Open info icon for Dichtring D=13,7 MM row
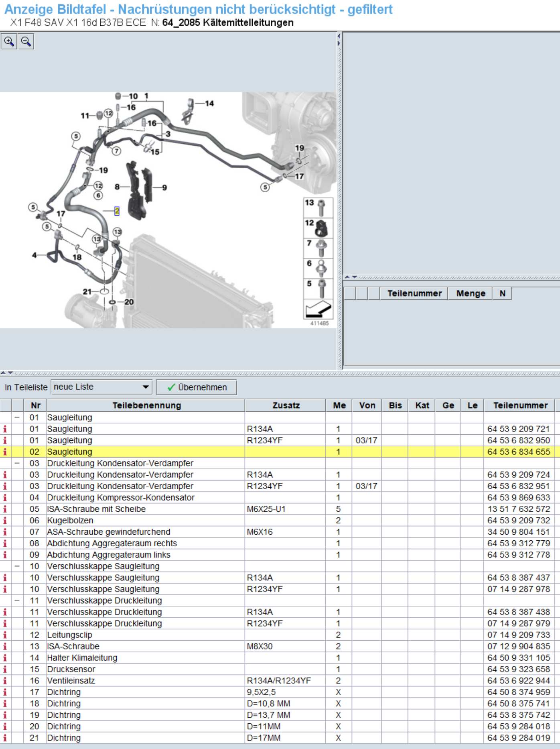Viewport: 560px width, 749px height. [x=5, y=715]
